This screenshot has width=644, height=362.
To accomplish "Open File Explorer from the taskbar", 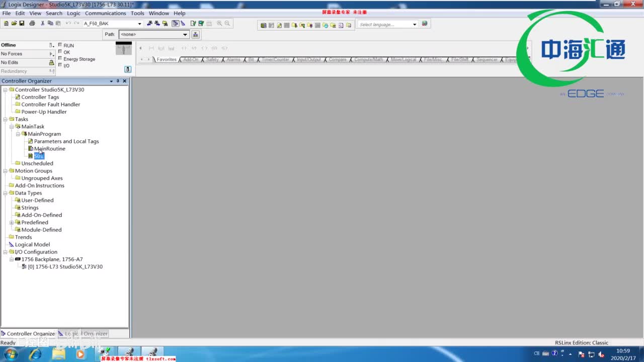I will click(x=59, y=354).
